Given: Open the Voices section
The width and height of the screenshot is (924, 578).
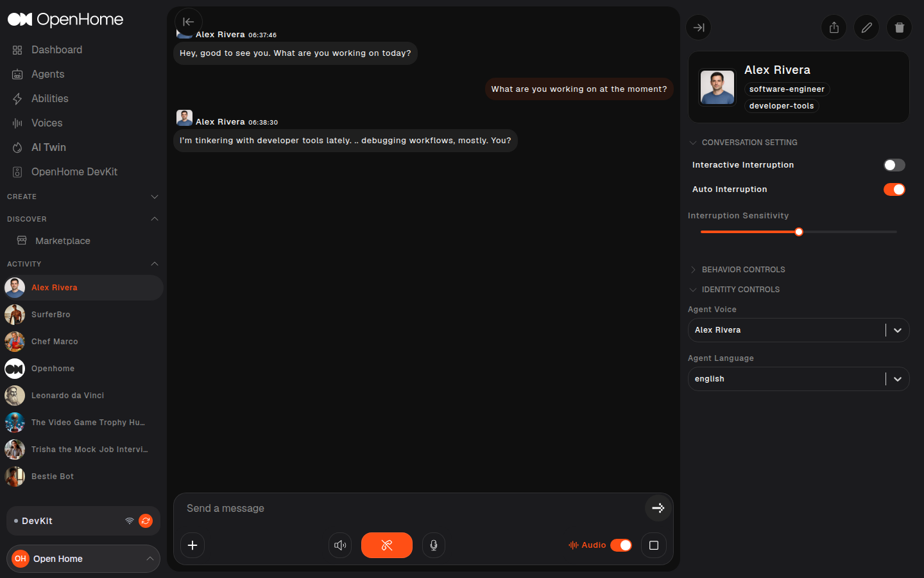Looking at the screenshot, I should [47, 123].
